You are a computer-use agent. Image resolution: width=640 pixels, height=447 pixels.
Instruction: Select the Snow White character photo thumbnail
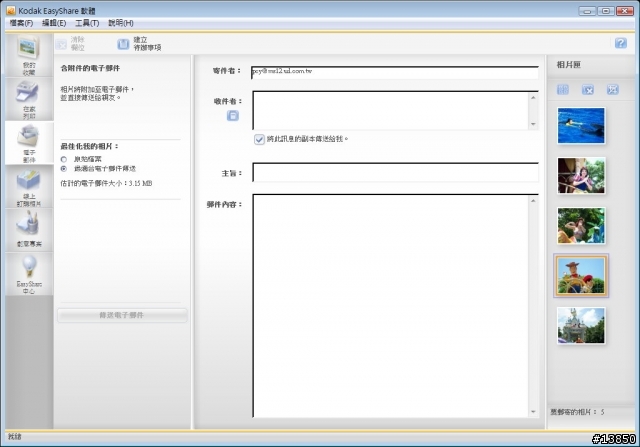(581, 176)
